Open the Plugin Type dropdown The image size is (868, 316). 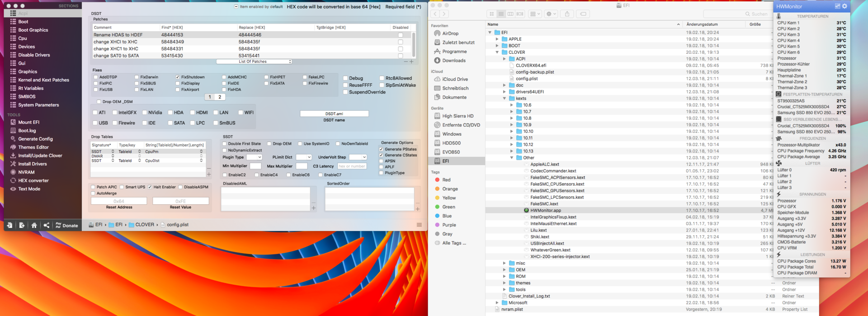pyautogui.click(x=254, y=157)
